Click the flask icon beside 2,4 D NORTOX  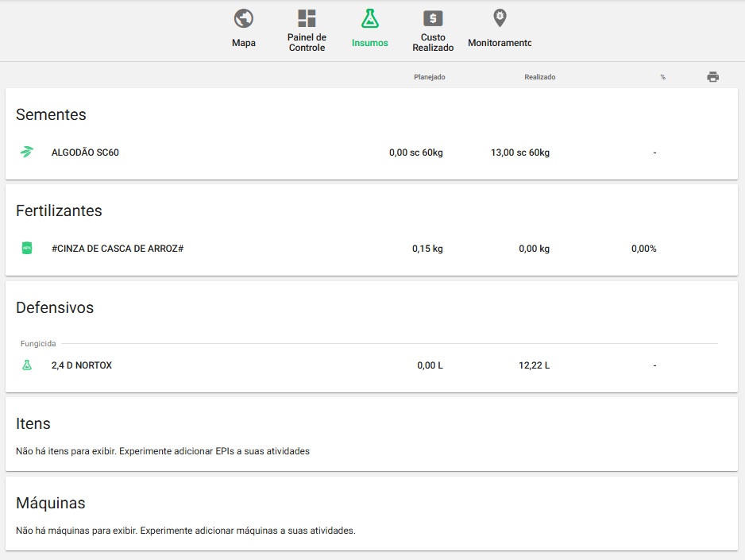pos(27,365)
